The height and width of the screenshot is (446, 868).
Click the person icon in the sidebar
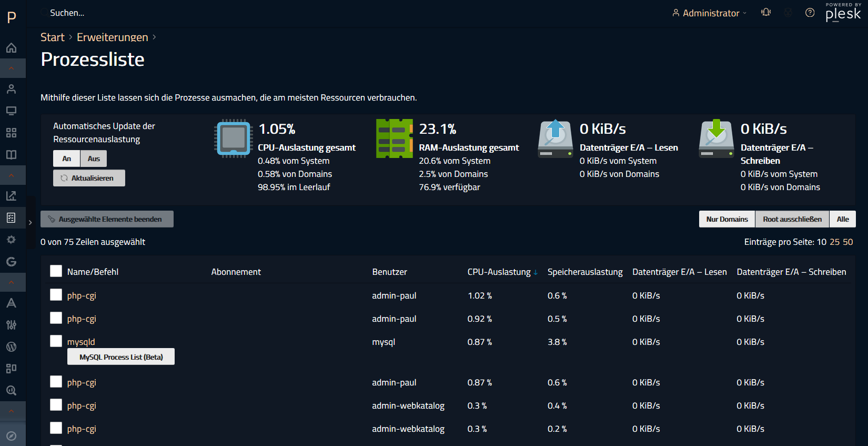[x=11, y=89]
